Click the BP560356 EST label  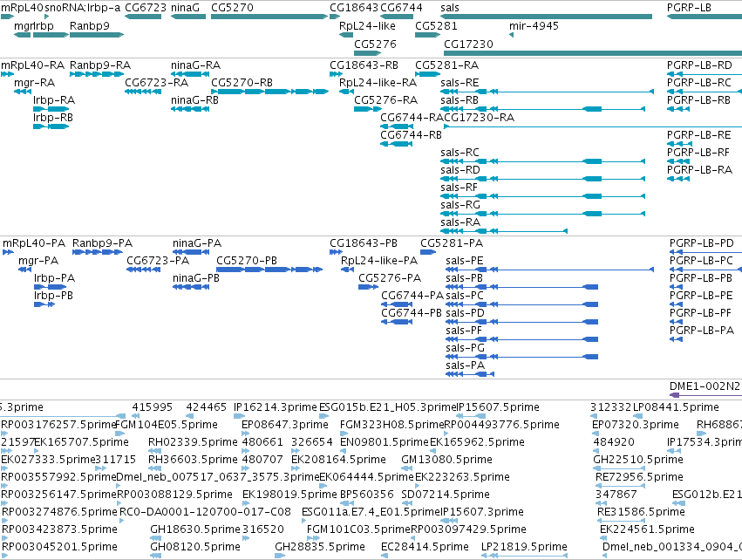tap(367, 495)
